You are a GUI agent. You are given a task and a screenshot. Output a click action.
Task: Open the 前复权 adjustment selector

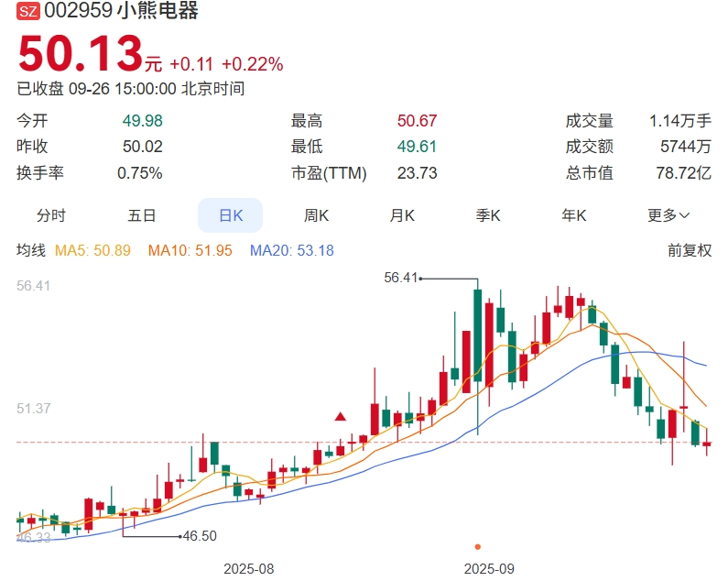[689, 250]
